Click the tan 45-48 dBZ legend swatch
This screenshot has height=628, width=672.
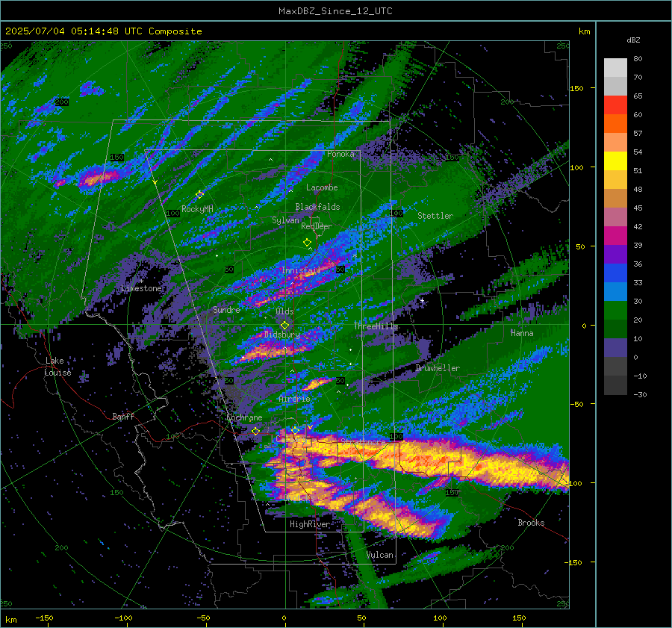pyautogui.click(x=615, y=198)
